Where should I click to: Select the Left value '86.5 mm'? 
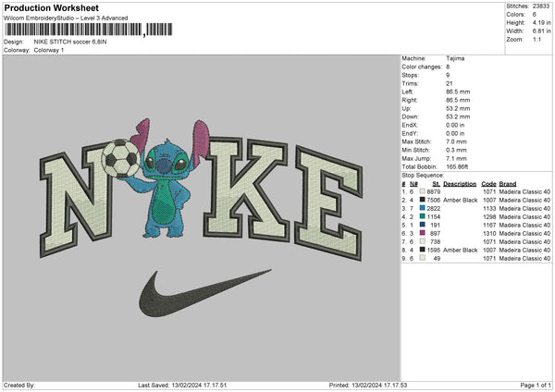point(458,92)
